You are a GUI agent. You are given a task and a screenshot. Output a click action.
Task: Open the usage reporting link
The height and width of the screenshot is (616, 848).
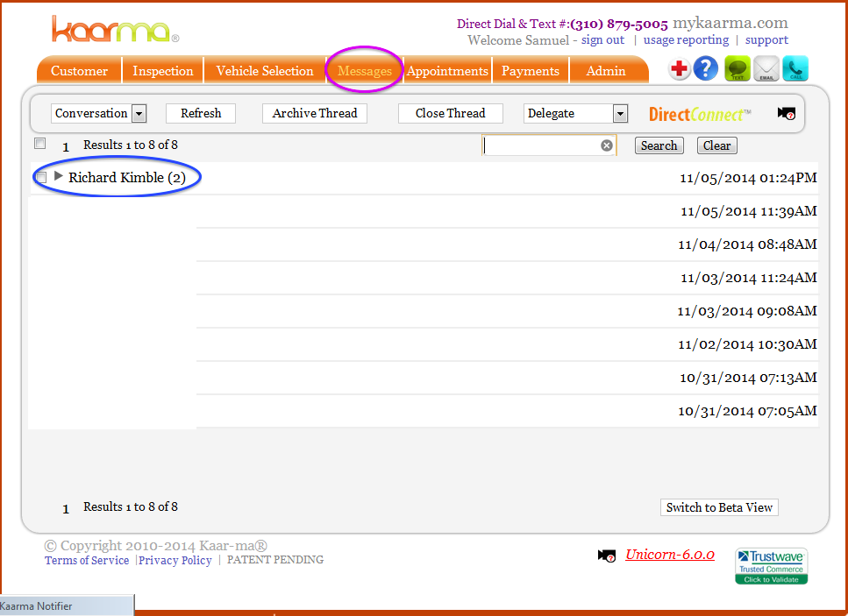tap(686, 40)
